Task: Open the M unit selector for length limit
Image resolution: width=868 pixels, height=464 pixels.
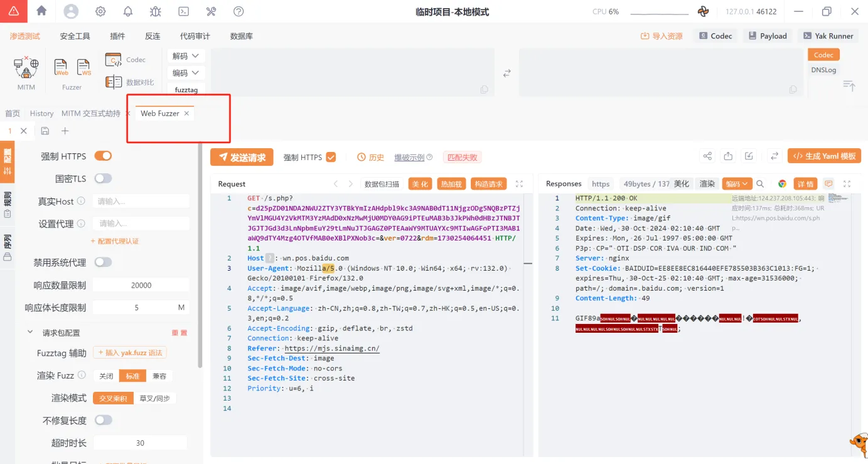Action: click(x=181, y=308)
